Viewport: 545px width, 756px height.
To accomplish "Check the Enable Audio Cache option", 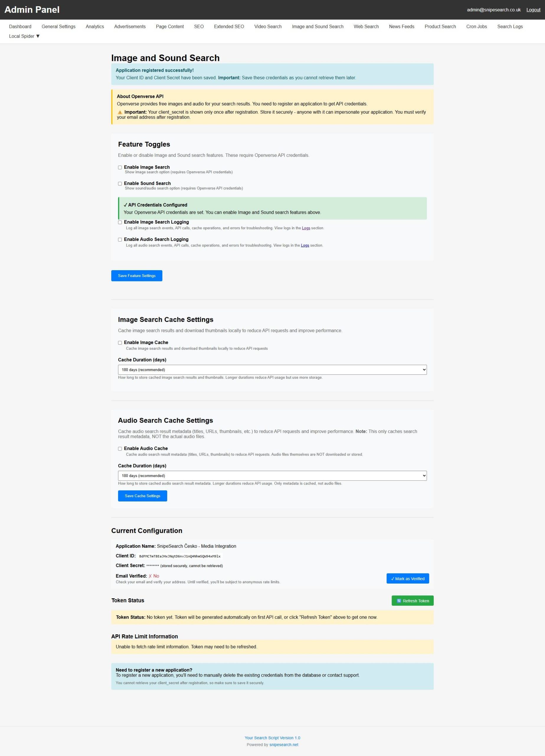I will (120, 449).
